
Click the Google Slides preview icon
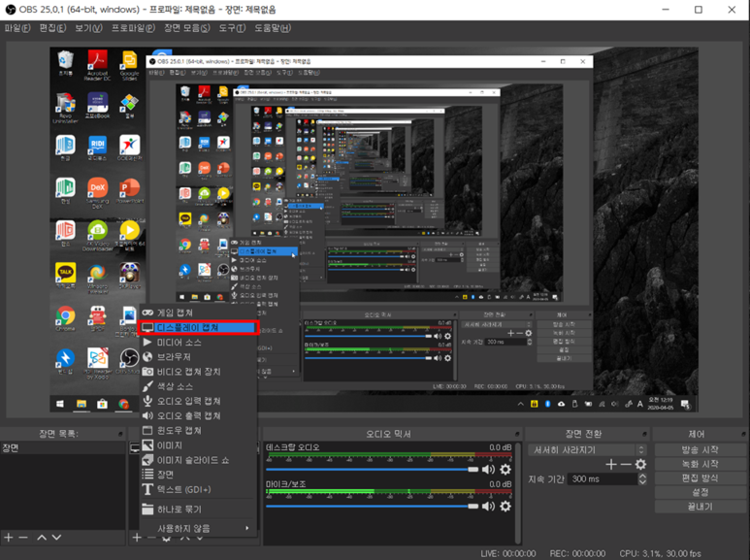[129, 65]
